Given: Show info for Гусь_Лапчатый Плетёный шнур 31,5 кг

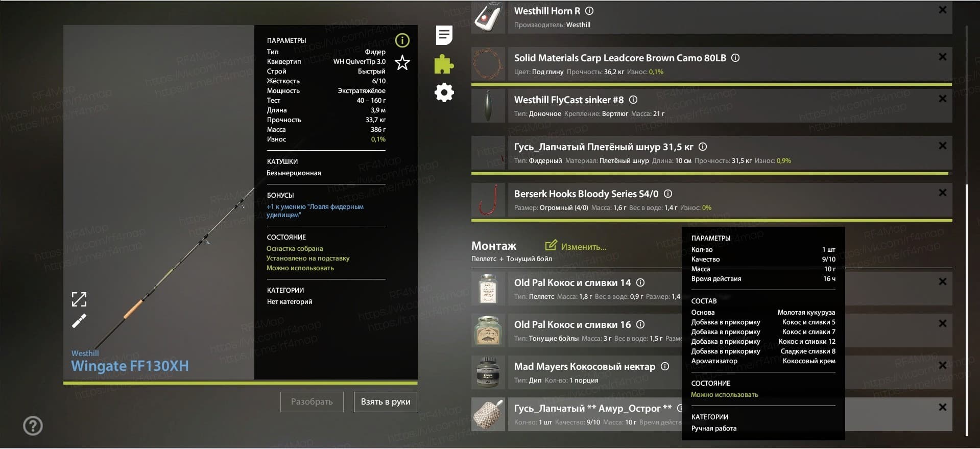Looking at the screenshot, I should [x=703, y=147].
